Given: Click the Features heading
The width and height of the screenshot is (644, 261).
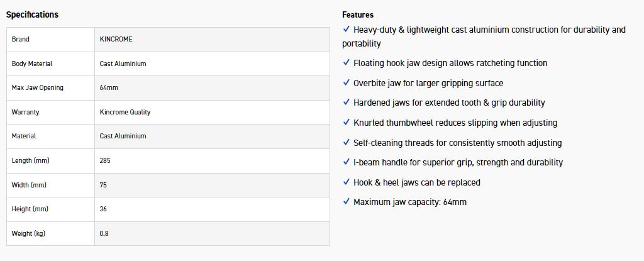Looking at the screenshot, I should point(358,14).
